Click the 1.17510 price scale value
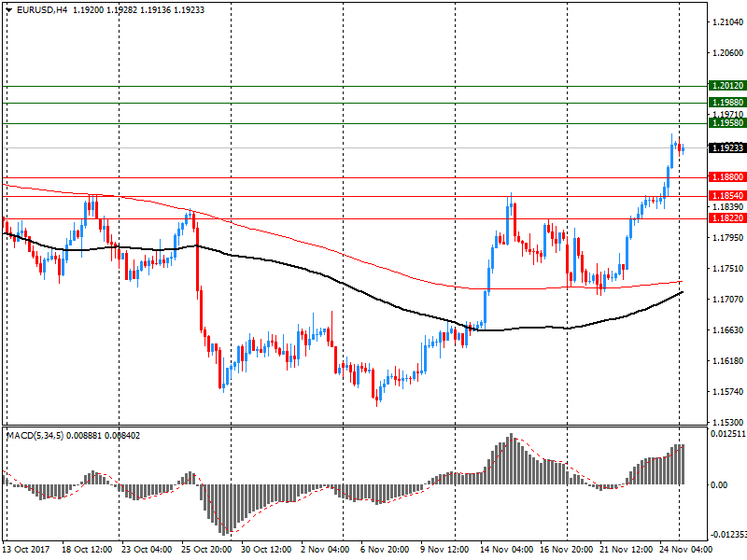The width and height of the screenshot is (747, 560). coord(728,269)
